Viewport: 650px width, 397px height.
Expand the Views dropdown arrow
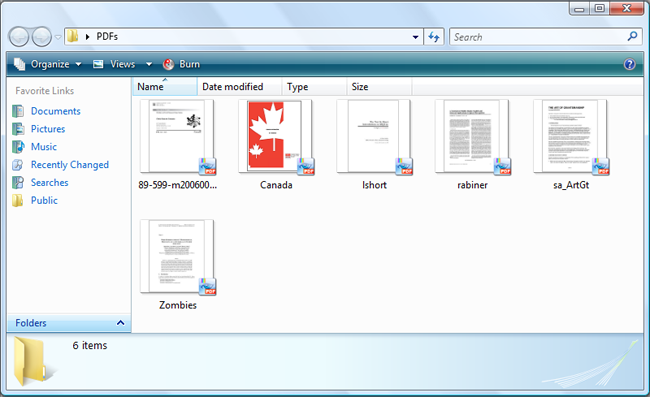pos(149,64)
